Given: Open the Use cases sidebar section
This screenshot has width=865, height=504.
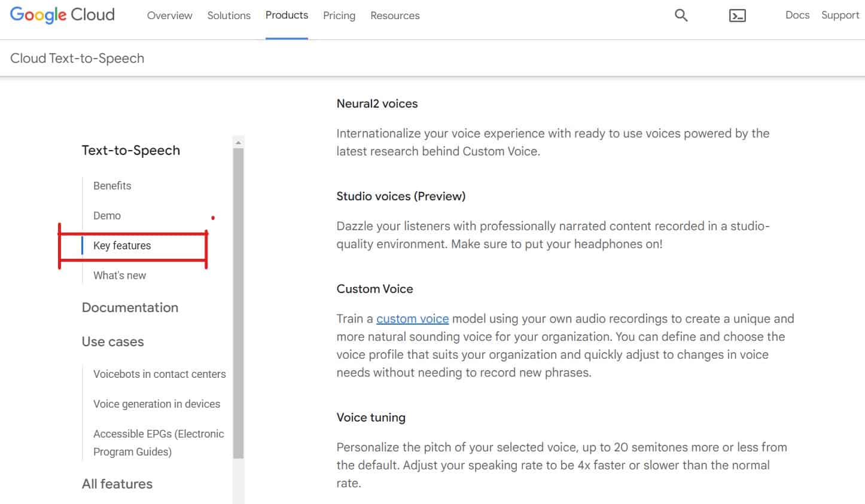Looking at the screenshot, I should click(x=112, y=341).
